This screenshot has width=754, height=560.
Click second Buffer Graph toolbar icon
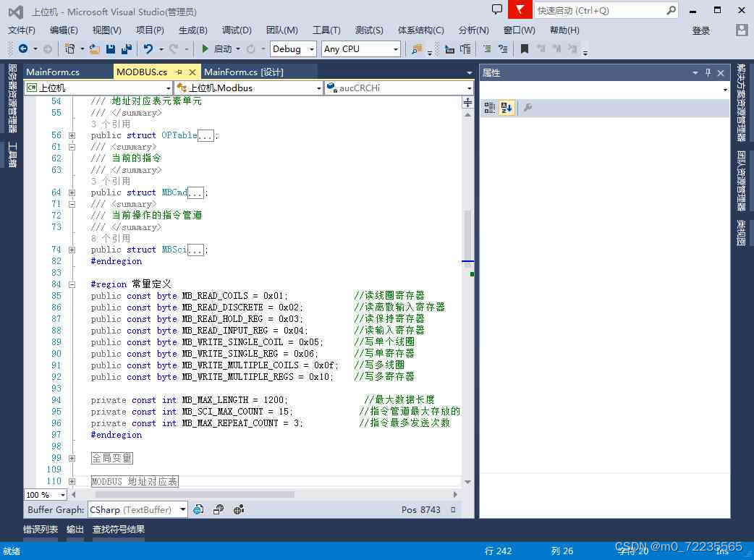pos(219,509)
